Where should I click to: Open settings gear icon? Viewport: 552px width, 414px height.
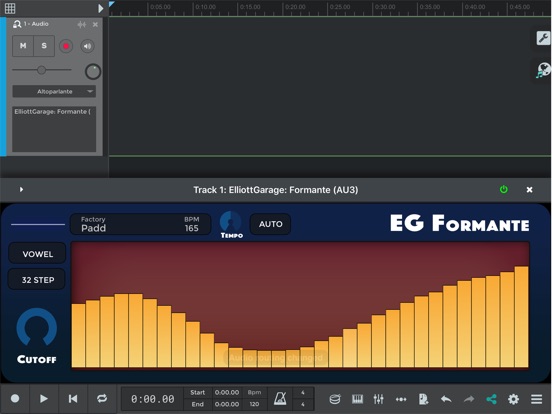[x=513, y=399]
